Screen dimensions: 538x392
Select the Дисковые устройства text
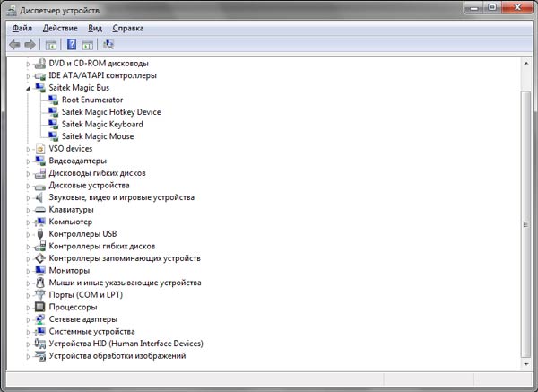click(89, 186)
